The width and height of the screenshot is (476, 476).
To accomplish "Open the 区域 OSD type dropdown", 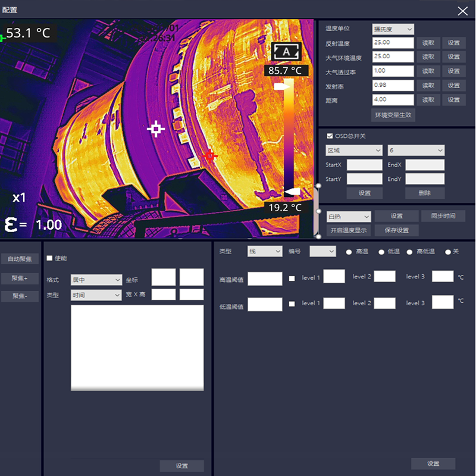I will 353,151.
